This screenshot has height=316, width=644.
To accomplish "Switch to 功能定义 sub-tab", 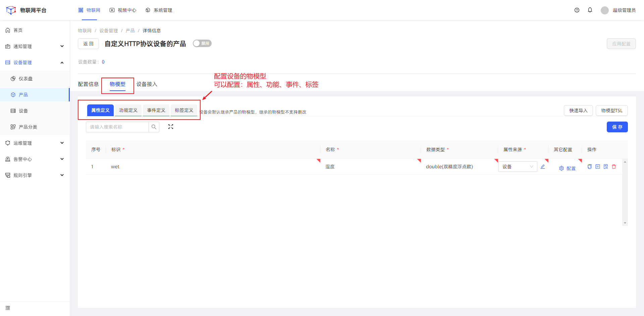I will [128, 110].
